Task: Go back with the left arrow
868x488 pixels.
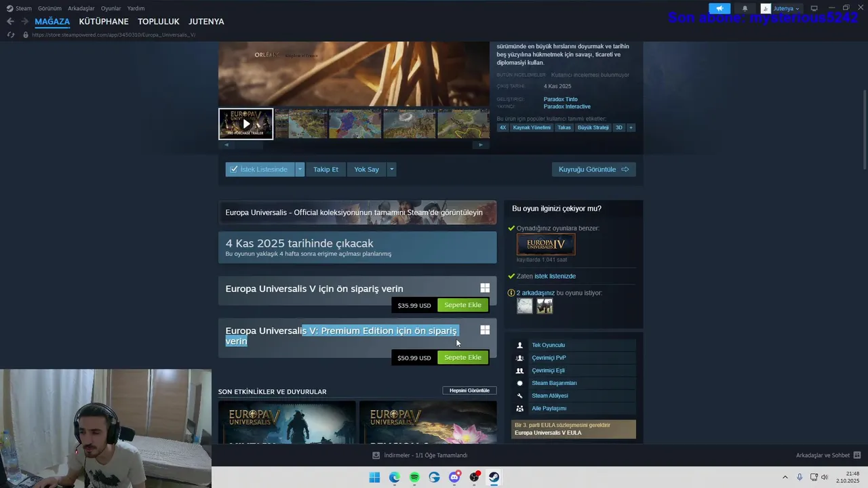Action: pyautogui.click(x=10, y=21)
